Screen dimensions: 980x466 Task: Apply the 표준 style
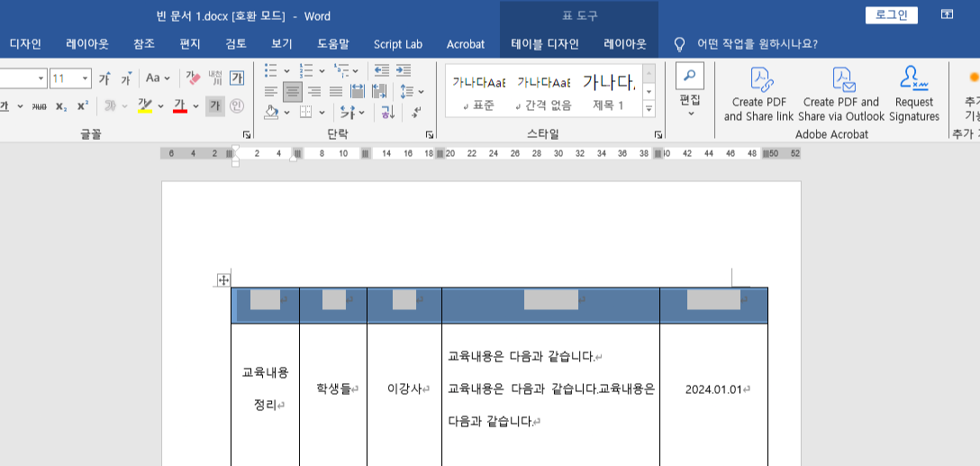(x=479, y=91)
